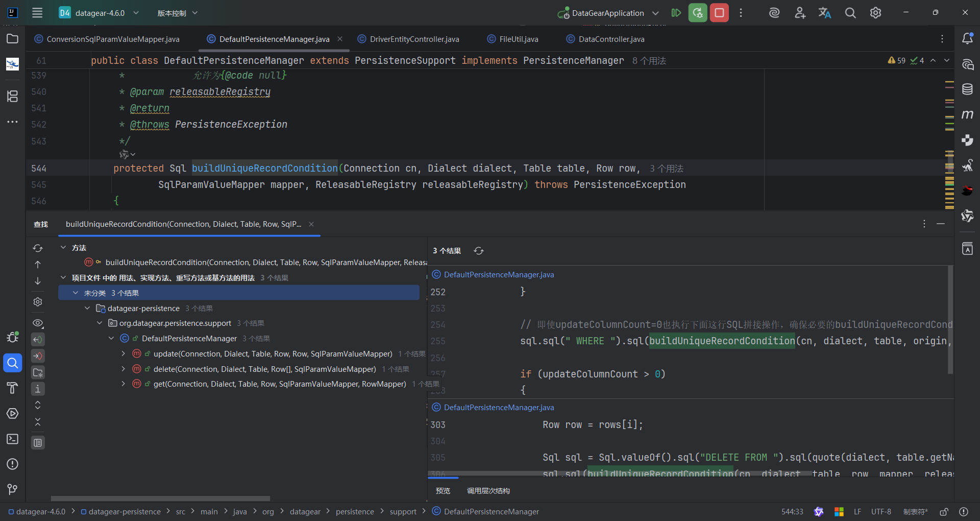Collapse the 方法 tree node
Viewport: 980px width, 521px height.
point(63,247)
